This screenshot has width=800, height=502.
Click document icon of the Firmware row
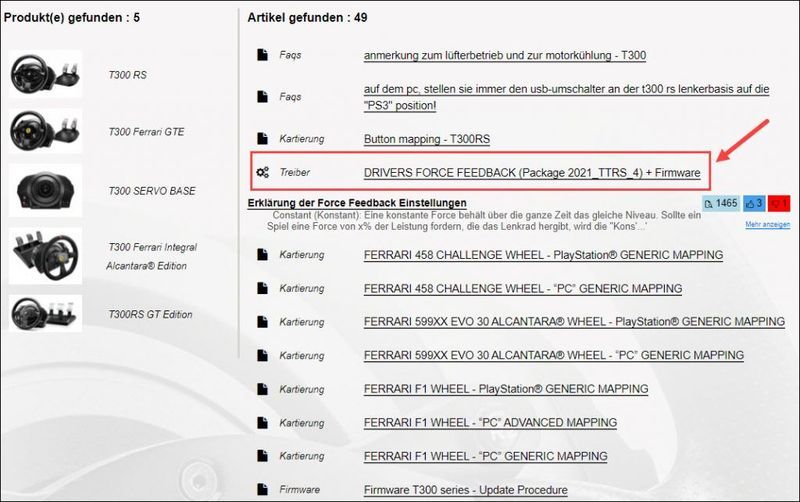262,489
